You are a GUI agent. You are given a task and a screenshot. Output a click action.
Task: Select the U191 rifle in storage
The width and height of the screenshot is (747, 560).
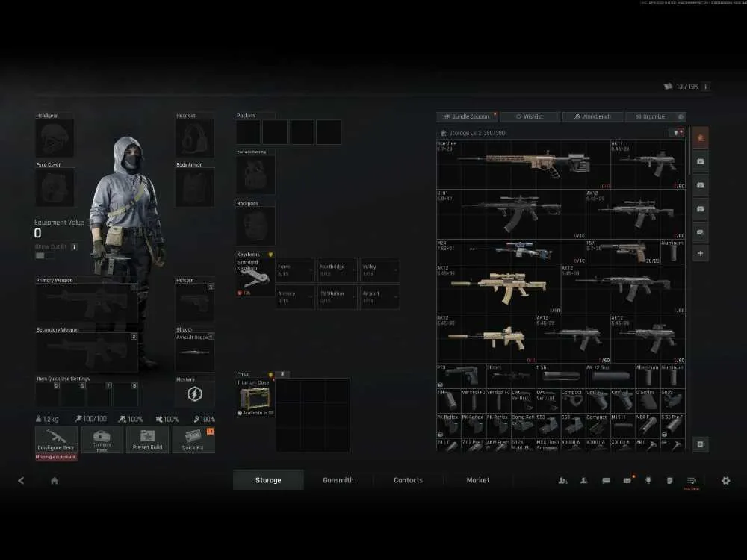pyautogui.click(x=511, y=214)
